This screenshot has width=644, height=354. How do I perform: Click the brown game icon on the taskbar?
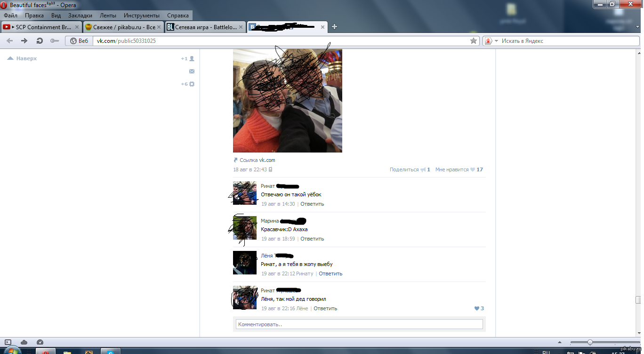pos(89,352)
